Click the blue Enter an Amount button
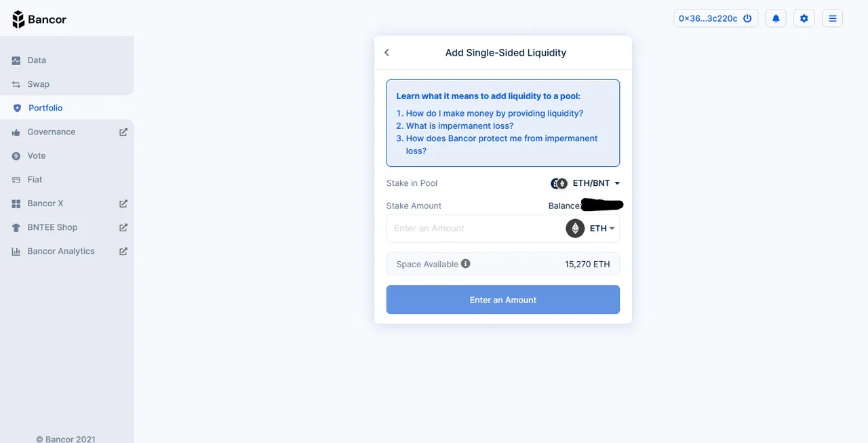 tap(503, 300)
